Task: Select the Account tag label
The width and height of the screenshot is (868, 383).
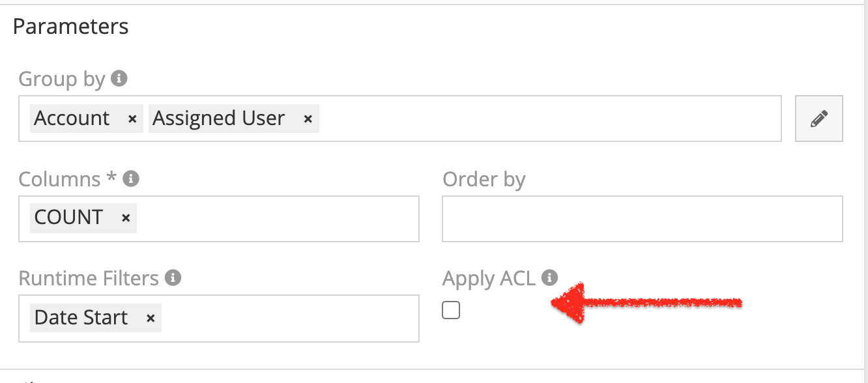Action: tap(72, 119)
